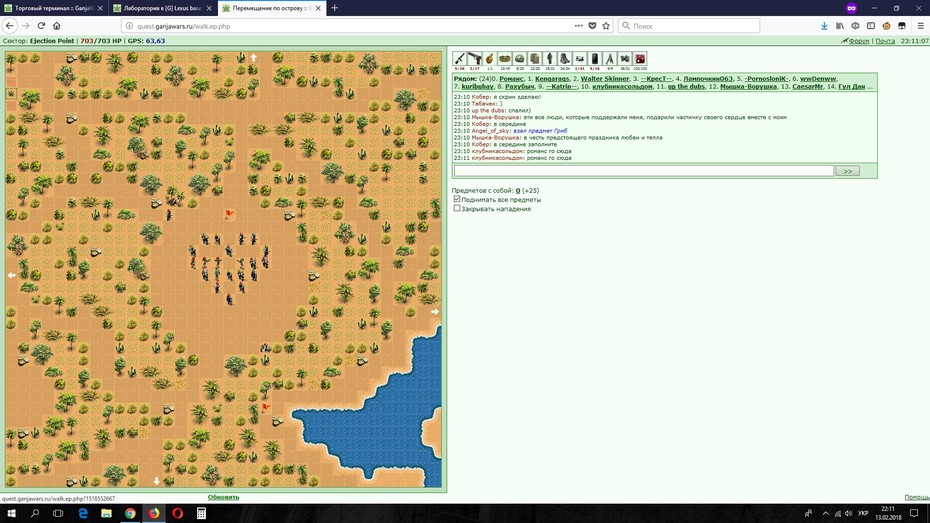
Task: Focus the chat message input field
Action: [644, 171]
